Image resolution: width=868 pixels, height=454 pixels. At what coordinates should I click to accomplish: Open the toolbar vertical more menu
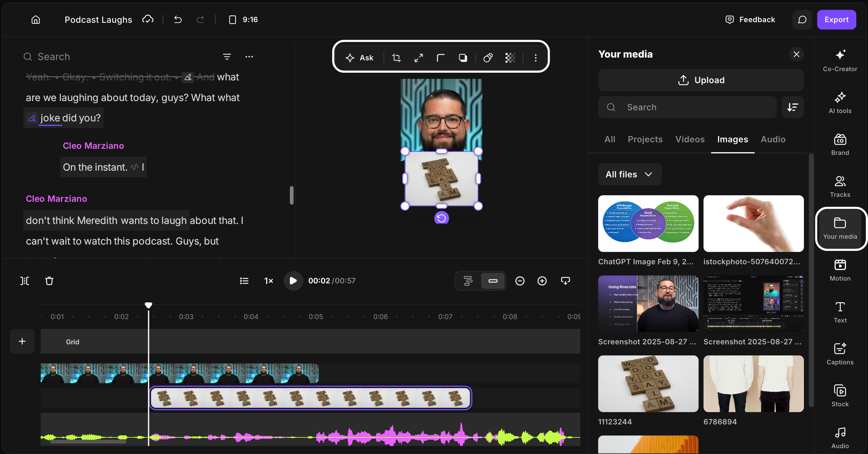[535, 58]
